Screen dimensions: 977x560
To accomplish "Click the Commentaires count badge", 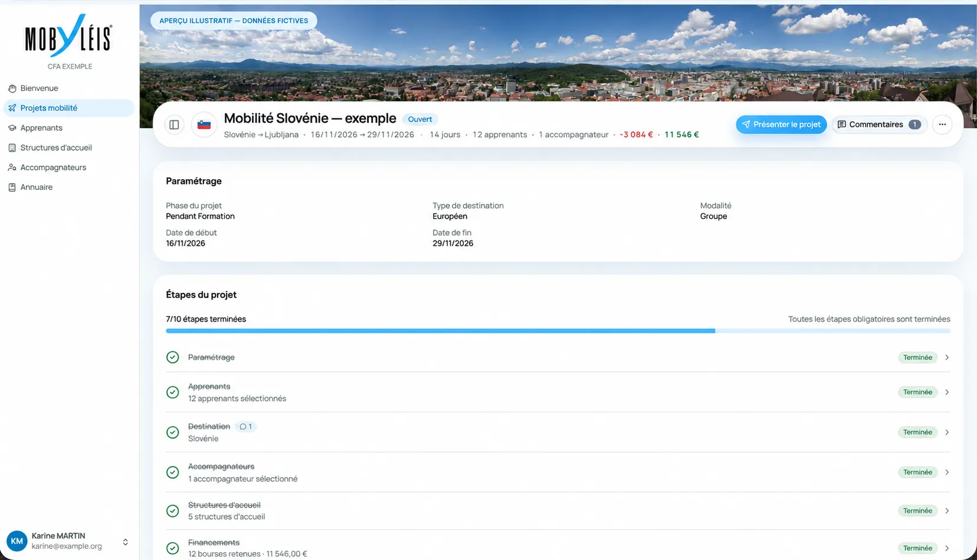I will coord(914,124).
